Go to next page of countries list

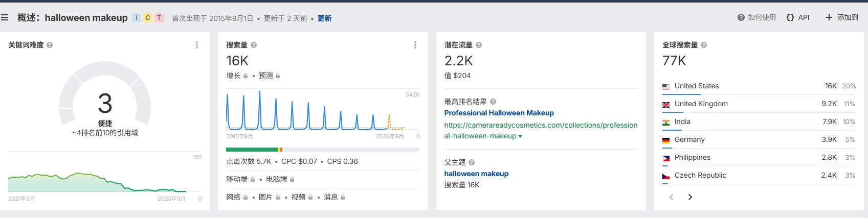click(x=690, y=197)
